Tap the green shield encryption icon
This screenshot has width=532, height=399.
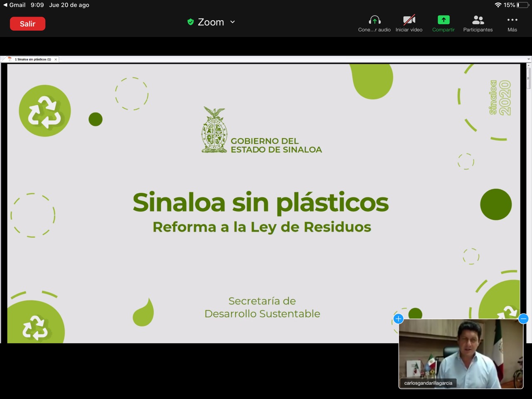click(190, 22)
